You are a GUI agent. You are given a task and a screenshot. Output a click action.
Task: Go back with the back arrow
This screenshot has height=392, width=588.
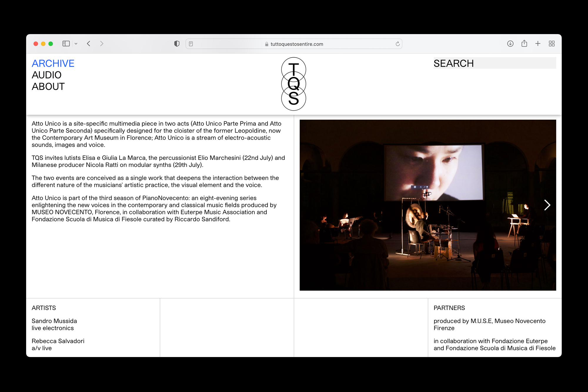88,44
